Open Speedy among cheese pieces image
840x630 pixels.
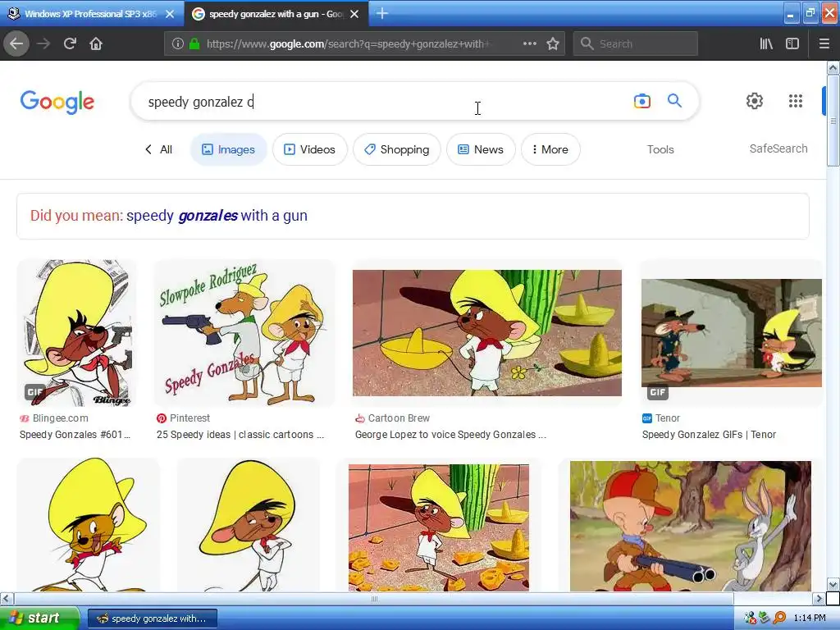click(x=439, y=527)
